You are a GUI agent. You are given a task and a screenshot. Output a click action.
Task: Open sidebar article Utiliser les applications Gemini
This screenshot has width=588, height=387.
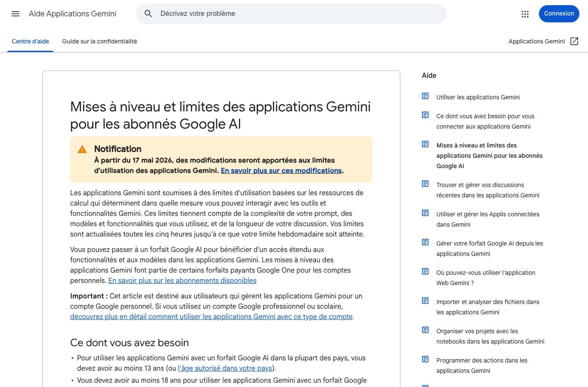pos(478,97)
